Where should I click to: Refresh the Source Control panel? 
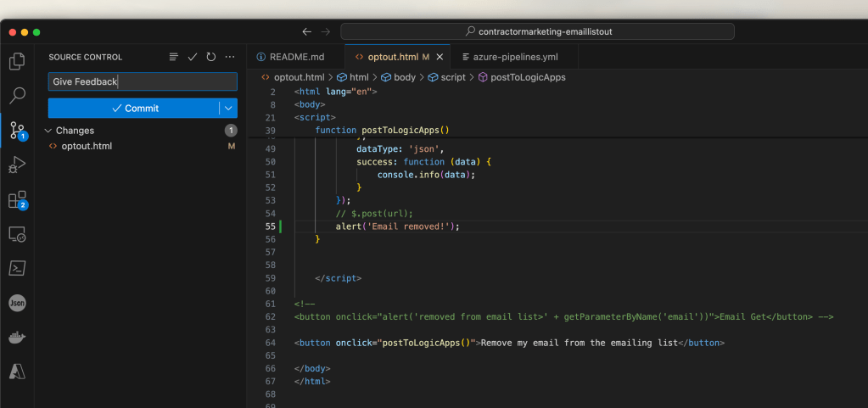click(211, 57)
